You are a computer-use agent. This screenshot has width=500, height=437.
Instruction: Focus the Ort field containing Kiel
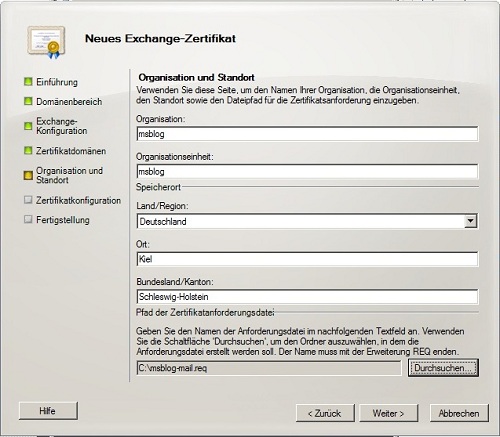(307, 259)
